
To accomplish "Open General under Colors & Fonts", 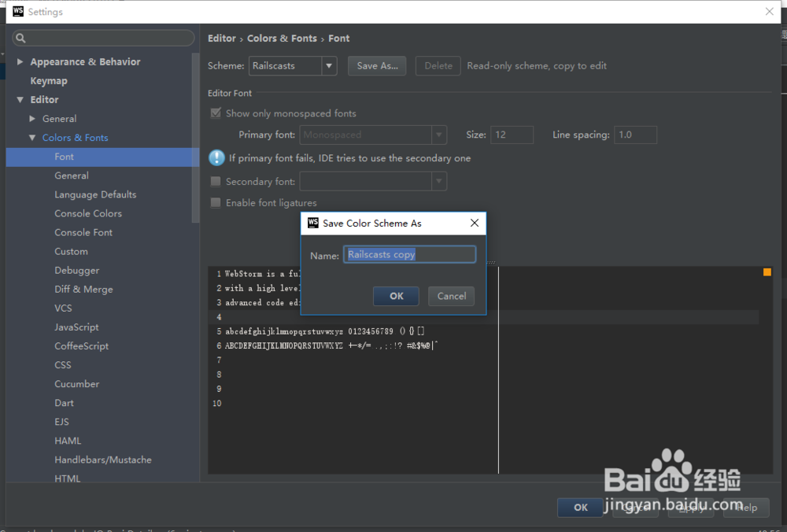I will coord(72,175).
